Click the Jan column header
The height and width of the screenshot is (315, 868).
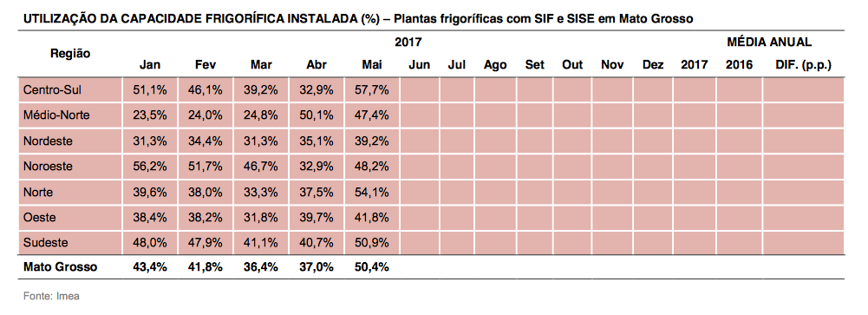[x=150, y=65]
